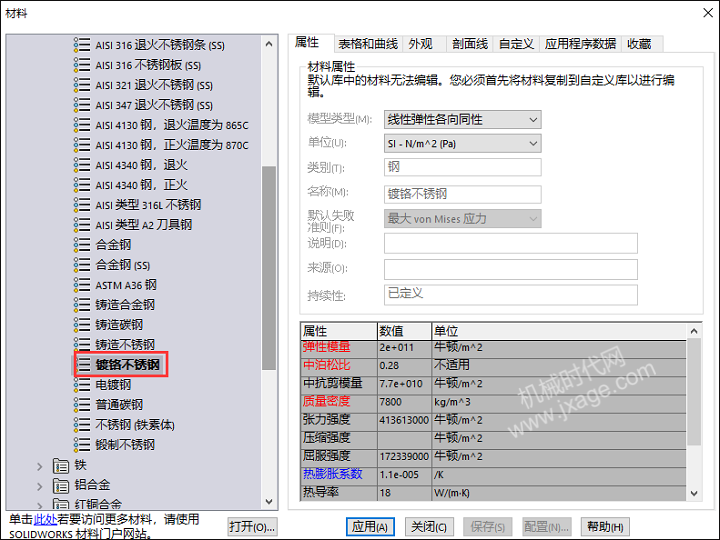
Task: Switch to the 收藏 tab
Action: click(x=642, y=44)
